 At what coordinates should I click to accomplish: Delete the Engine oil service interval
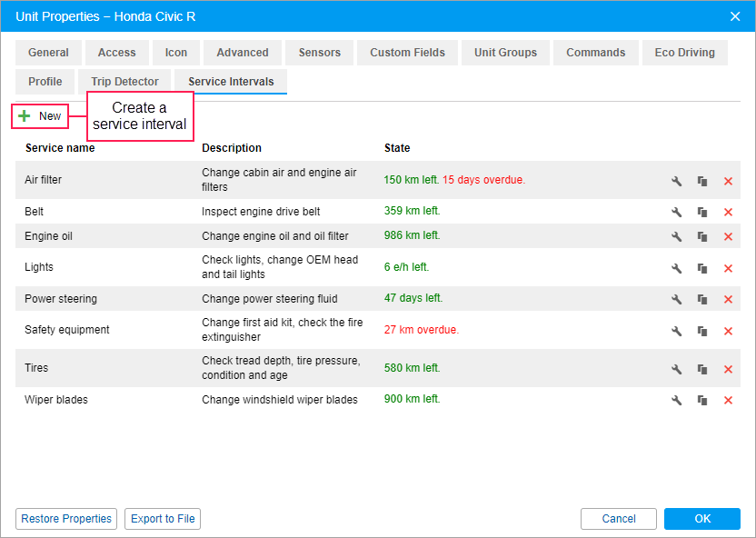728,236
